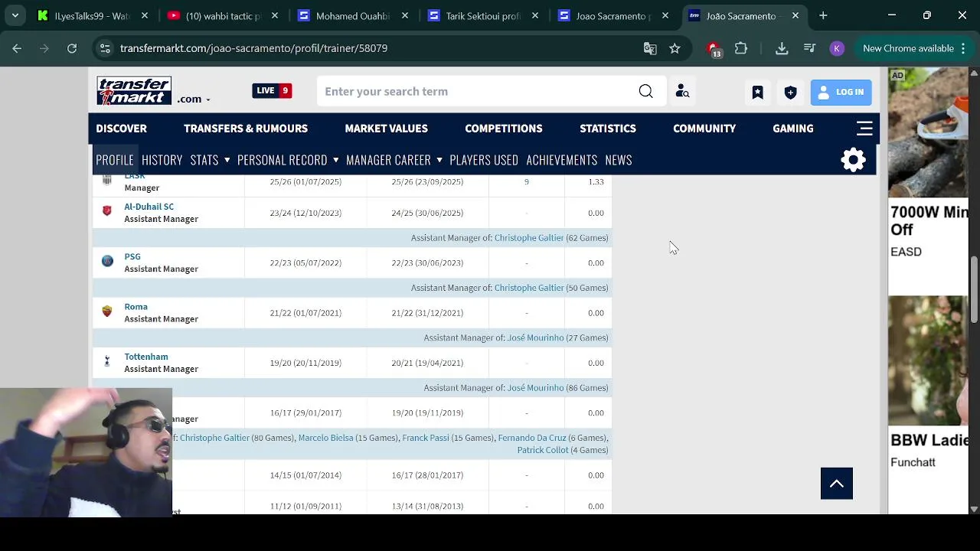980x551 pixels.
Task: Bookmark this page with star icon
Action: [x=675, y=48]
